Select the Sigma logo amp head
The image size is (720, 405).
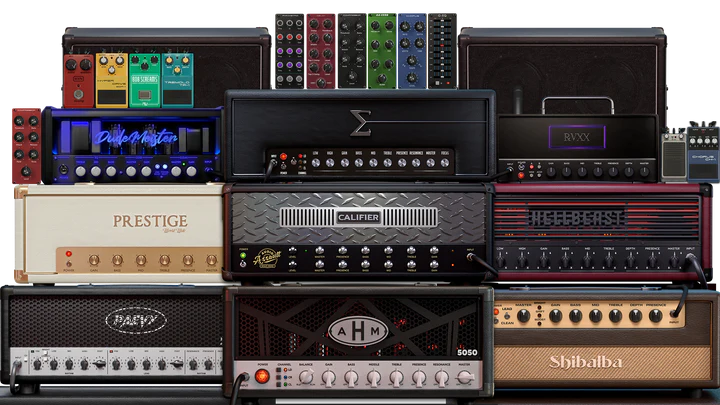pyautogui.click(x=360, y=134)
